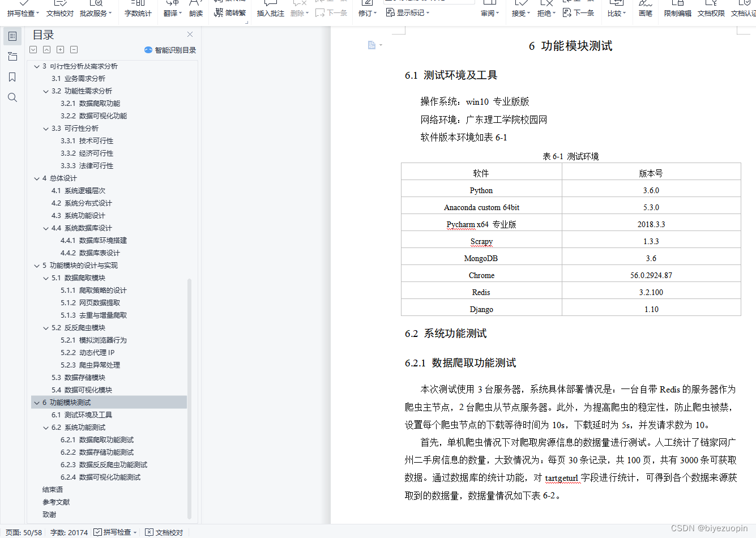This screenshot has height=538, width=756.
Task: Select the 画笔 pen tool
Action: pos(646,13)
